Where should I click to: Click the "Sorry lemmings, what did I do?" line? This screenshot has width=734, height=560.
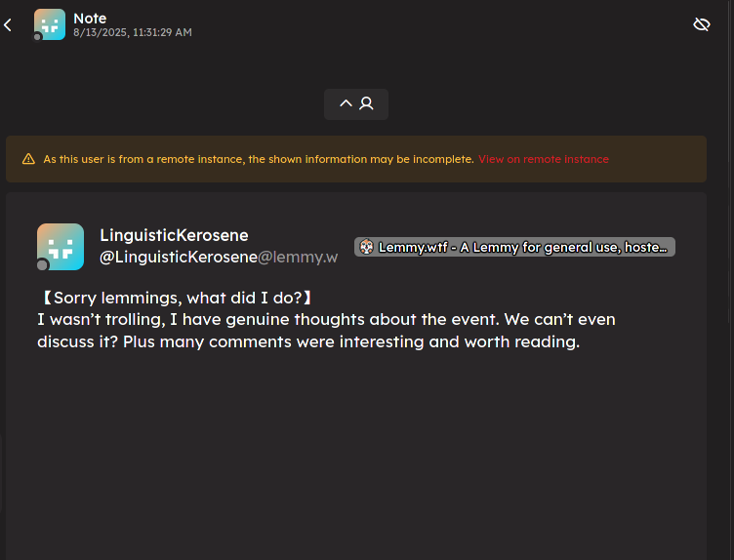click(x=175, y=298)
